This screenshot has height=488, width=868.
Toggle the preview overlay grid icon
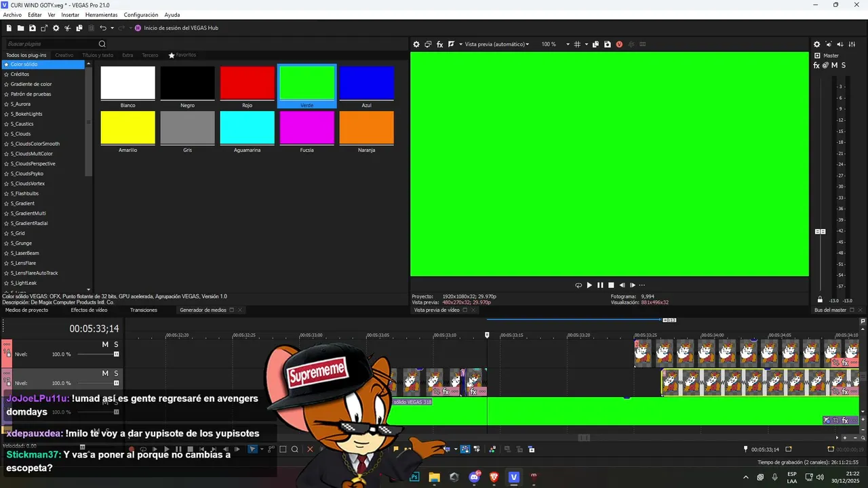(x=577, y=44)
